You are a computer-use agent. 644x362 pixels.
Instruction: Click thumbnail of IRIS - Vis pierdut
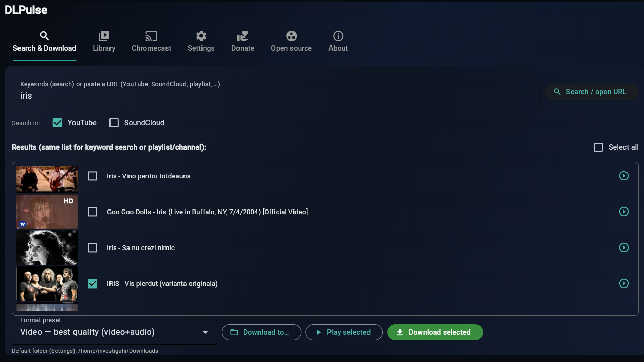[x=47, y=283]
